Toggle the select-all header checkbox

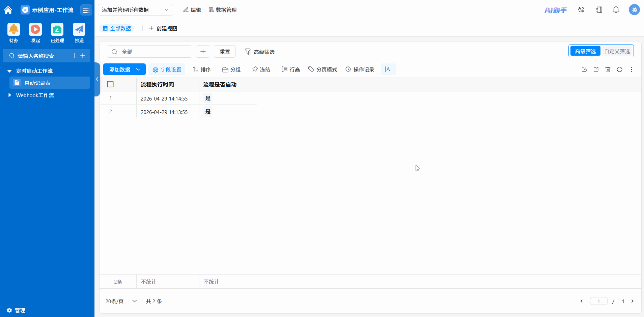tap(110, 84)
